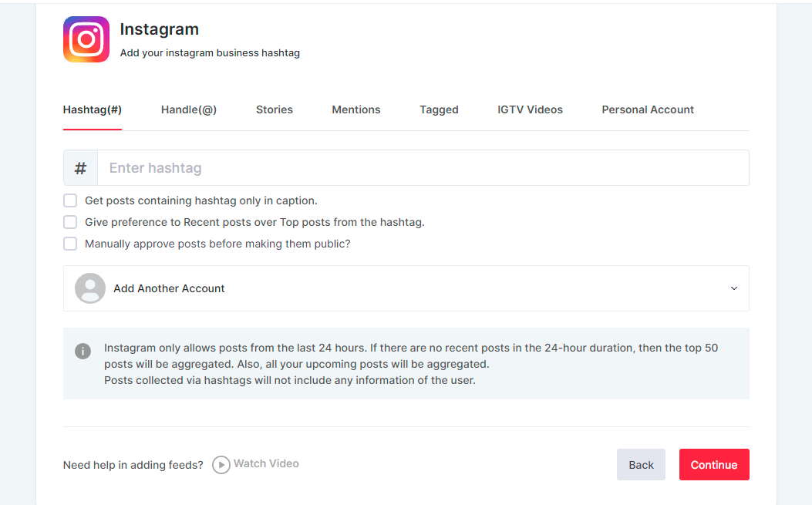The height and width of the screenshot is (505, 812).
Task: Click the hash symbol beside hashtag field
Action: coord(81,168)
